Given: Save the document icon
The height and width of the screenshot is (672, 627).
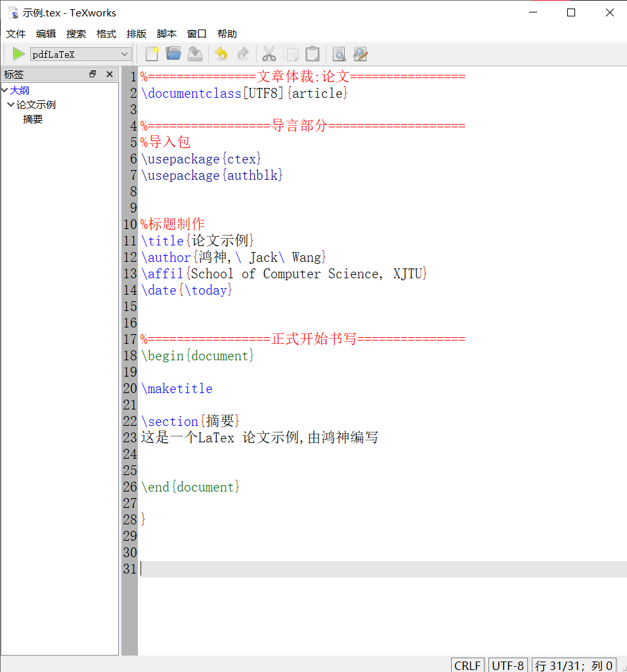Looking at the screenshot, I should (195, 54).
